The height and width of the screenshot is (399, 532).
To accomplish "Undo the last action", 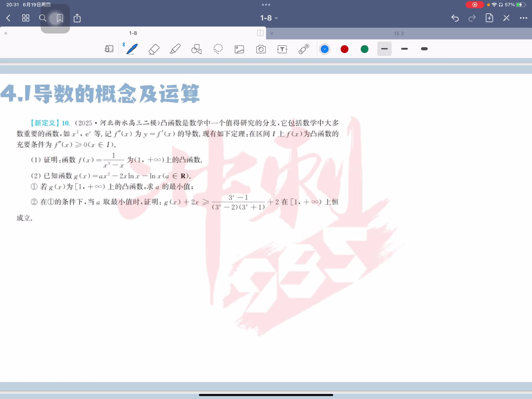I will [455, 18].
